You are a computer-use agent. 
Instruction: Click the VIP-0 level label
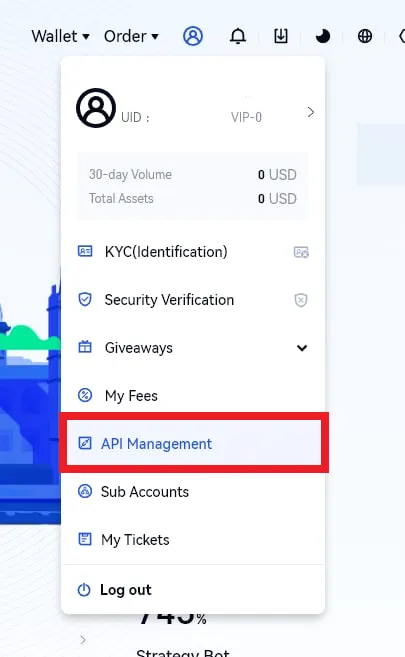point(246,117)
